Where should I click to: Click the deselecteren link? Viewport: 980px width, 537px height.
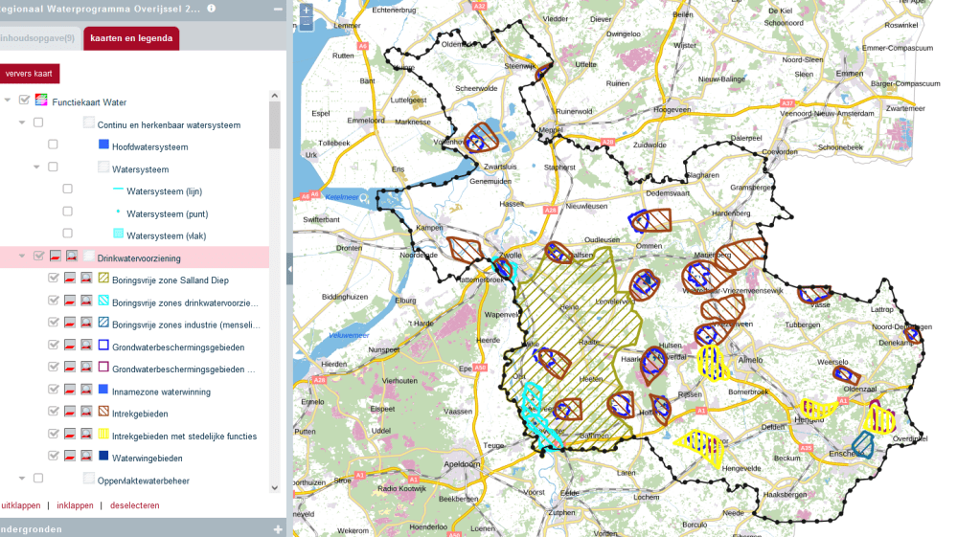135,504
